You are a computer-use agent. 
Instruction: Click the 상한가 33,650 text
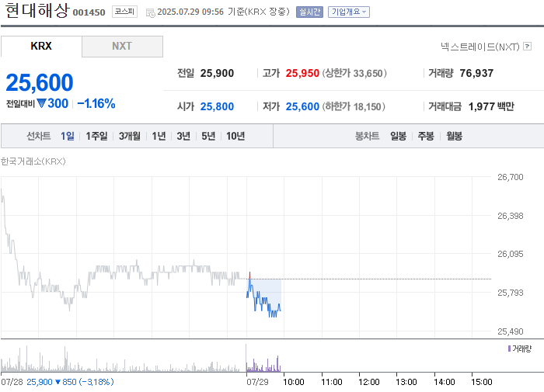pos(354,73)
